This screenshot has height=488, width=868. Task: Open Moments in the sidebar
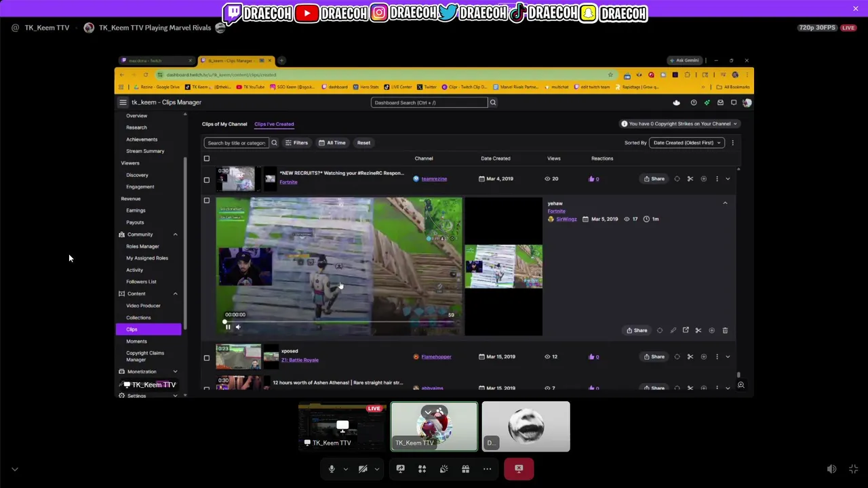point(136,341)
